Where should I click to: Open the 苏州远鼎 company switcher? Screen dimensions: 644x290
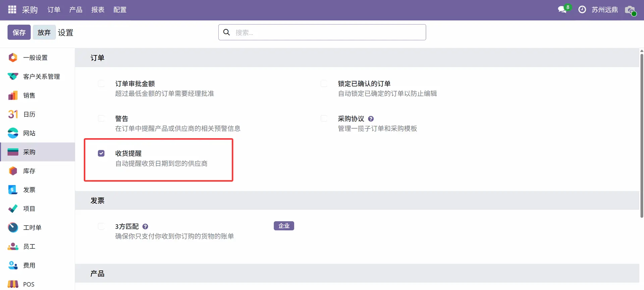coord(604,10)
